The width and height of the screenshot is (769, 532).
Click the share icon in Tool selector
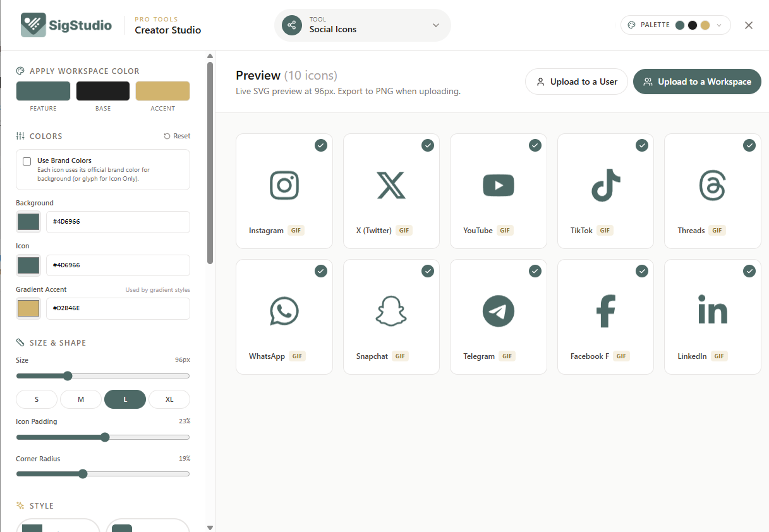tap(291, 25)
